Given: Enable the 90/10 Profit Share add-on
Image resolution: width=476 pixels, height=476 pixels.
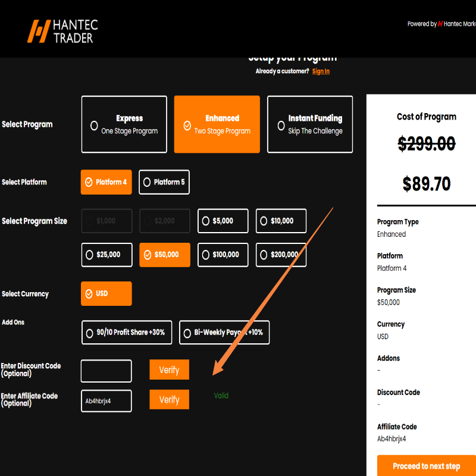Looking at the screenshot, I should [127, 333].
